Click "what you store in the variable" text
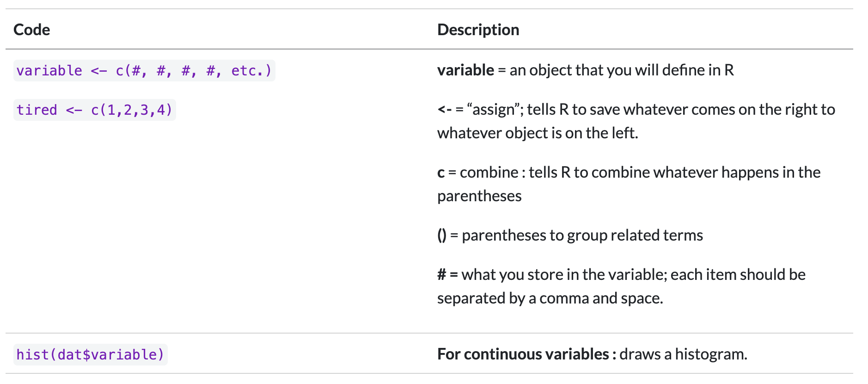 point(563,275)
